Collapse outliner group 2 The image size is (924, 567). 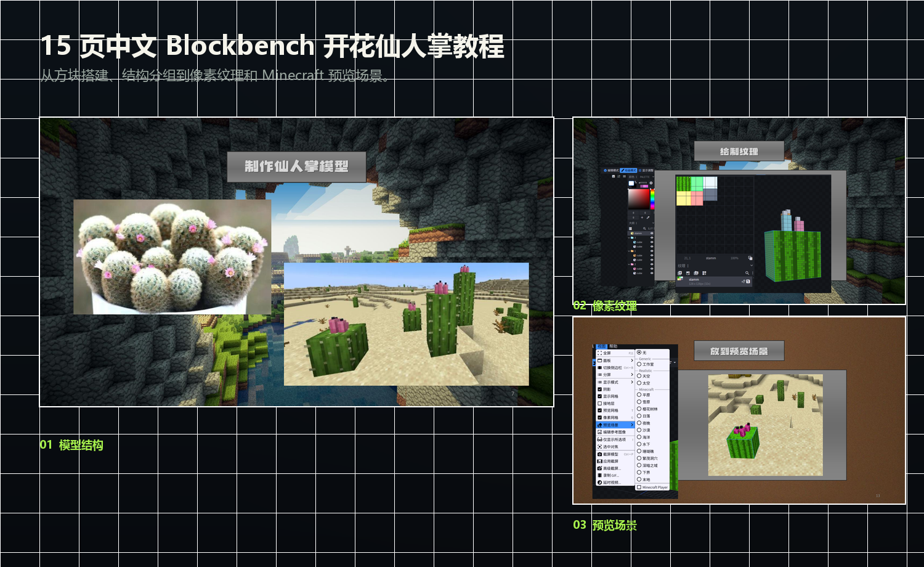pyautogui.click(x=629, y=264)
